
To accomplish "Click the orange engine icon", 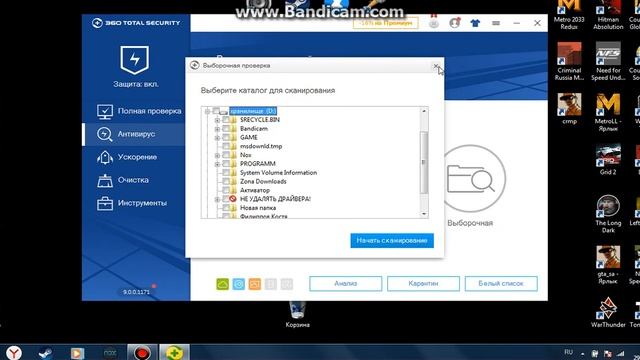I will coord(255,284).
